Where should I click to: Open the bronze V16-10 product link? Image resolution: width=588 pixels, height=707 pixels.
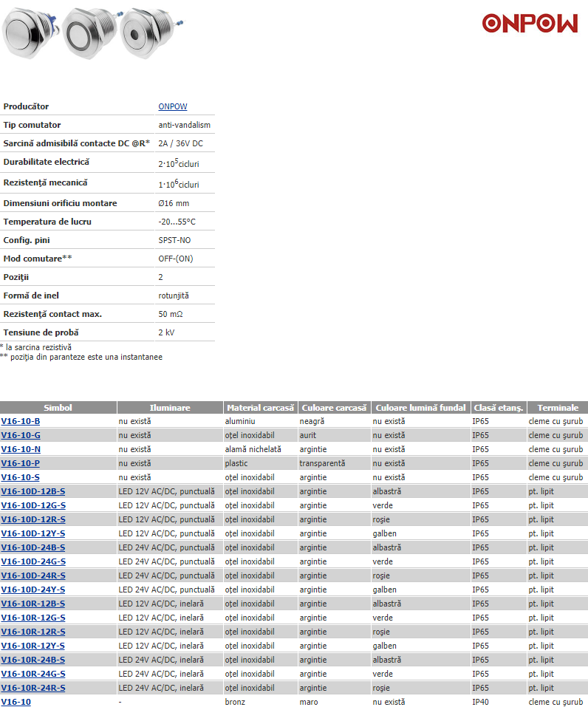16,702
